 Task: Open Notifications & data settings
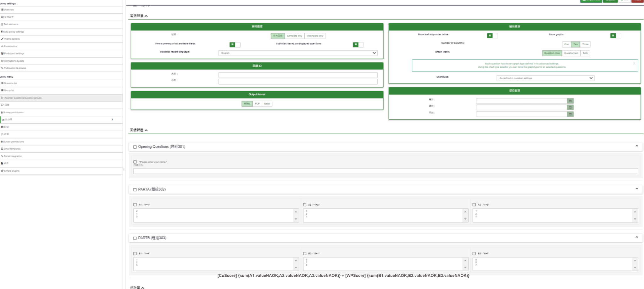pyautogui.click(x=14, y=61)
